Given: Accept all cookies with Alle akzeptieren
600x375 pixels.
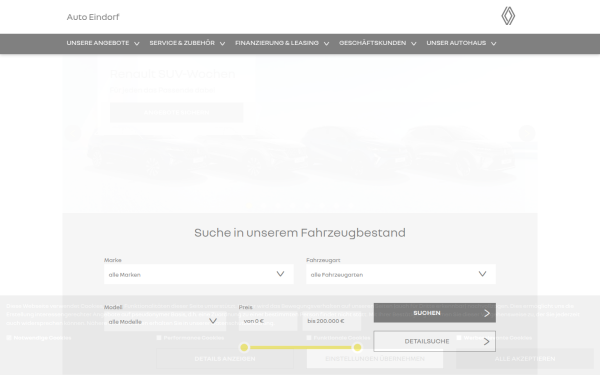Looking at the screenshot, I should pyautogui.click(x=525, y=359).
